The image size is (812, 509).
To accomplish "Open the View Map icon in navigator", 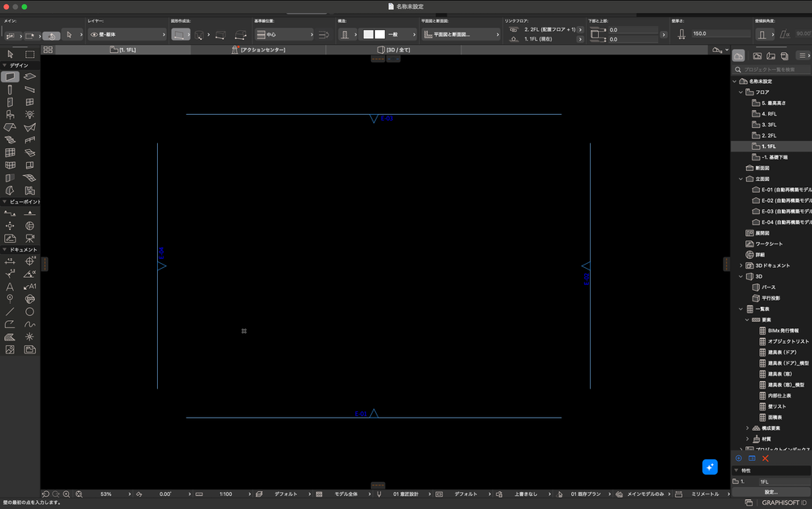I will [x=757, y=55].
